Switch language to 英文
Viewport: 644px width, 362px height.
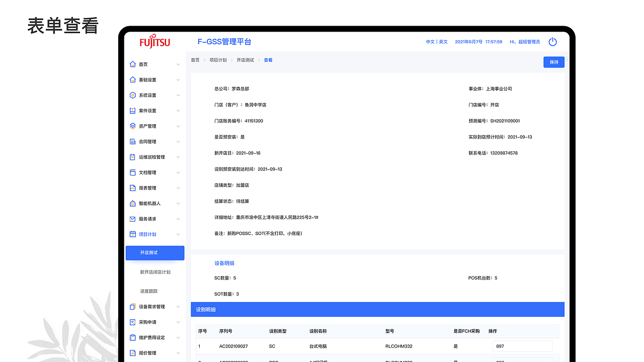pyautogui.click(x=443, y=42)
